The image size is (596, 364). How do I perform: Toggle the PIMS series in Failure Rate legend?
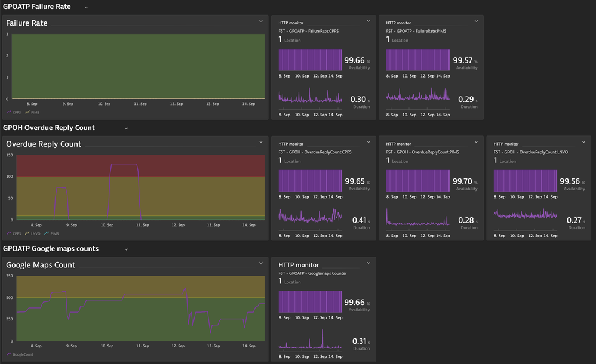click(32, 112)
